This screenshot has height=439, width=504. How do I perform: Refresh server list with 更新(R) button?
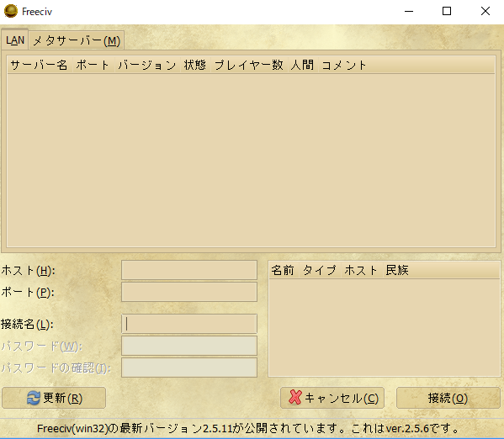pyautogui.click(x=54, y=398)
